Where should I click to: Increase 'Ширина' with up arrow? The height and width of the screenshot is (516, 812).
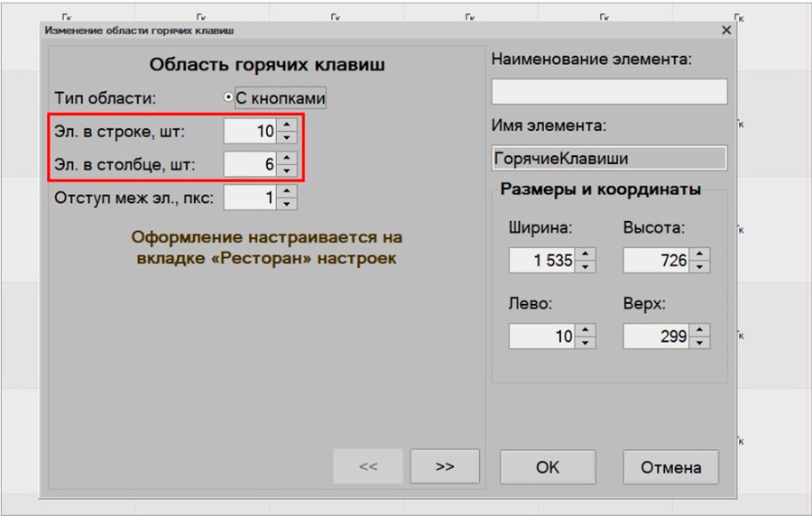(x=586, y=253)
